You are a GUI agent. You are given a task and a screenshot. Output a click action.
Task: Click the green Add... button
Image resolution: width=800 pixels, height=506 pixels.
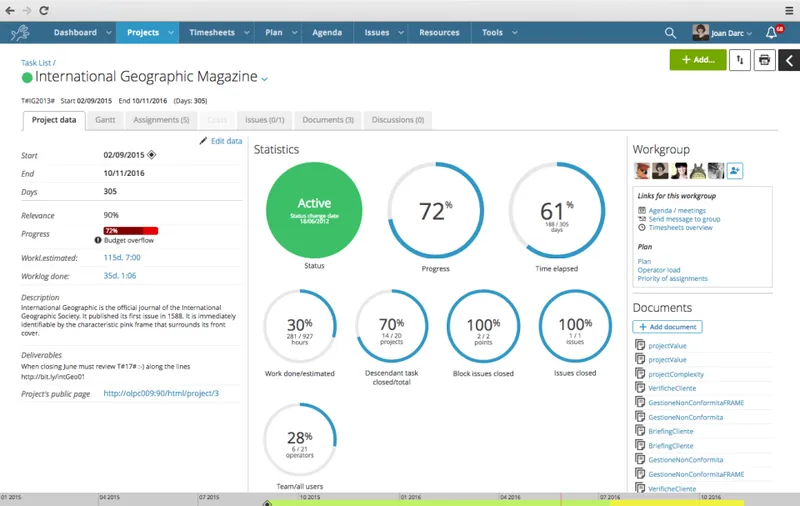point(698,60)
